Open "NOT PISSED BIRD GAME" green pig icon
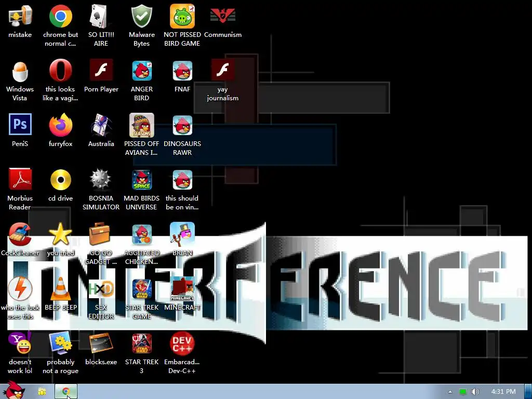 182,16
